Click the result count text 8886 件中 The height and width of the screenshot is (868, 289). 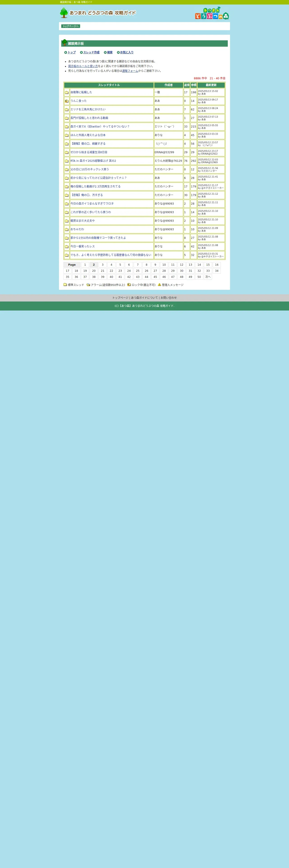pyautogui.click(x=201, y=78)
